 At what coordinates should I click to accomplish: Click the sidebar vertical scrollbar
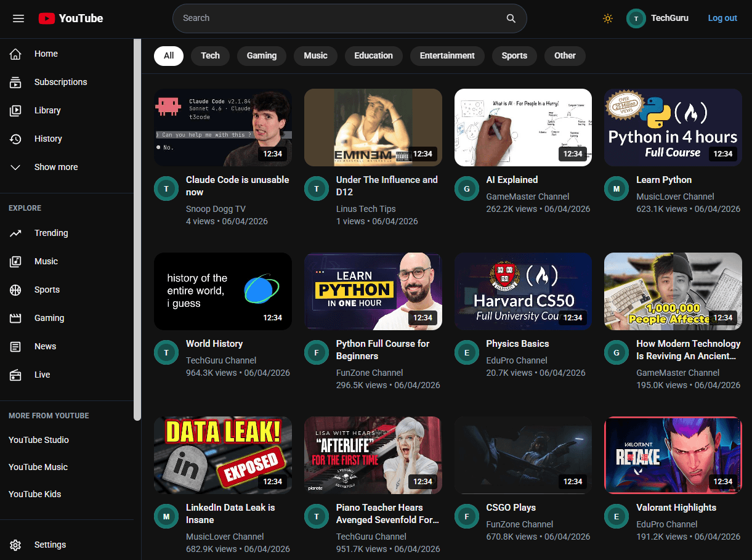[x=137, y=229]
